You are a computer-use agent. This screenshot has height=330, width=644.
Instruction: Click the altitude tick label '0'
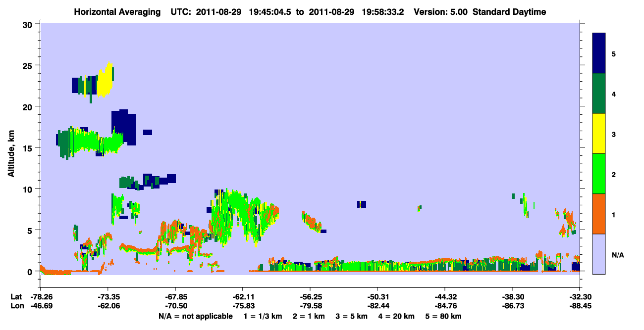[31, 272]
